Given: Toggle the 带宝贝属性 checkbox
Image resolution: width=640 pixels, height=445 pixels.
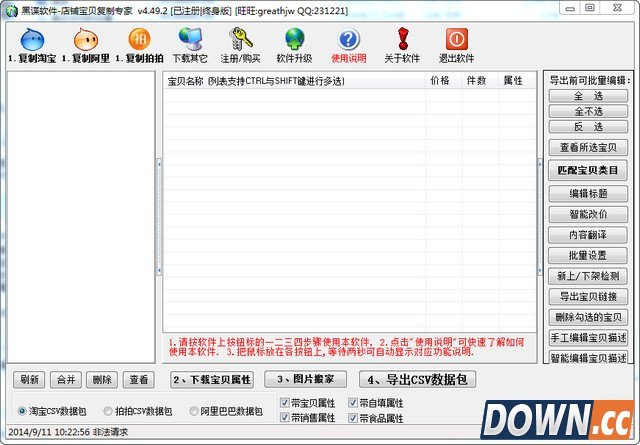Looking at the screenshot, I should (286, 403).
